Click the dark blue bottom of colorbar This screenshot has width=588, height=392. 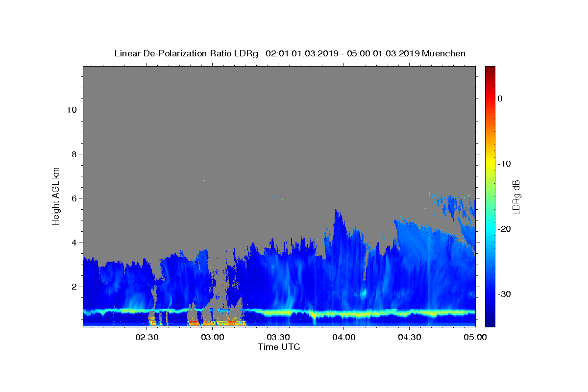[x=490, y=321]
